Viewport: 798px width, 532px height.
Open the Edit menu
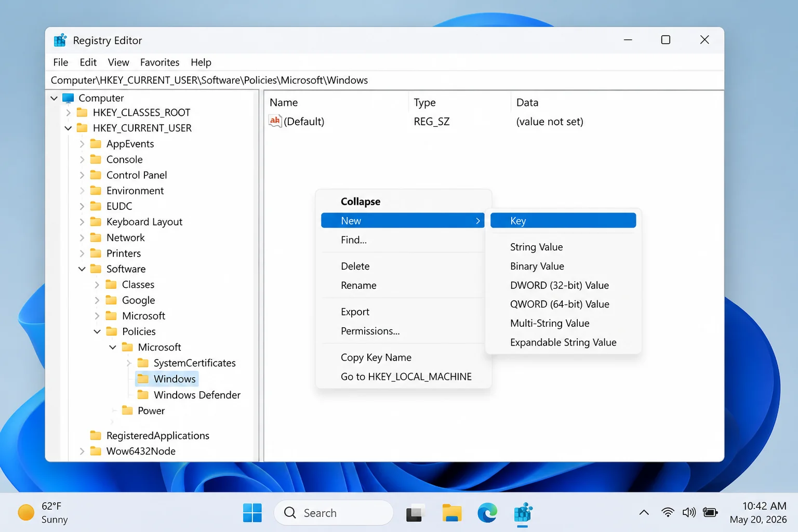pos(88,62)
